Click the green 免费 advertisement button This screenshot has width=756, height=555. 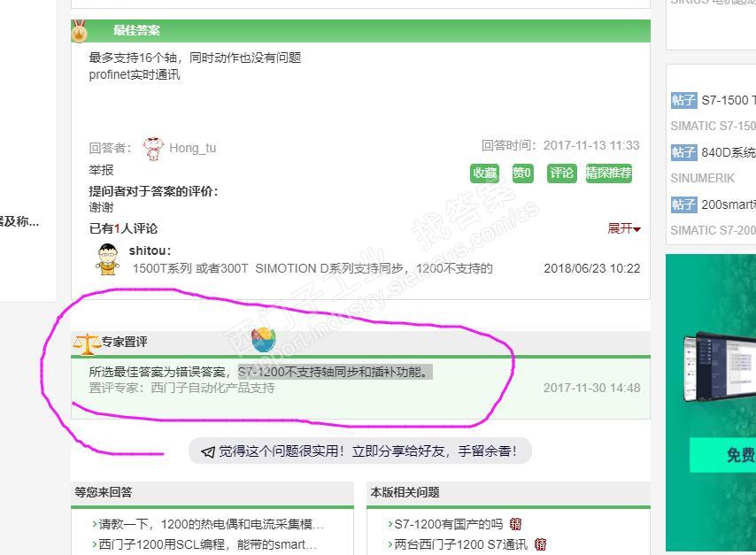pos(722,455)
